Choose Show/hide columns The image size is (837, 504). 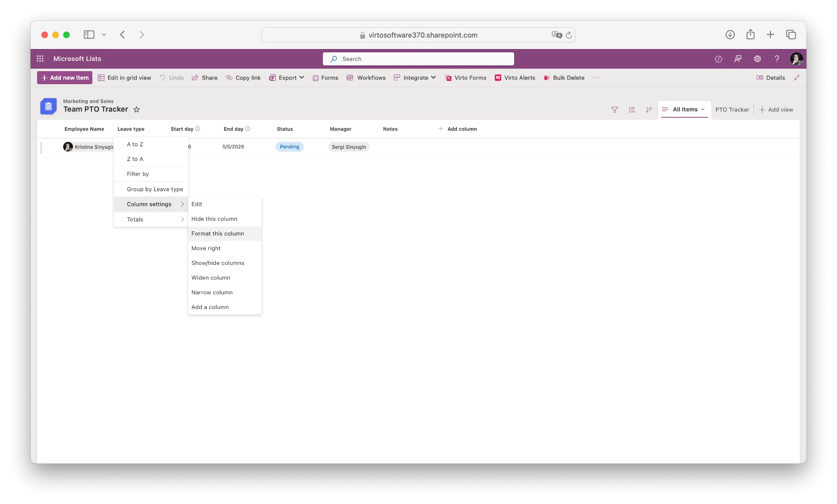tap(224, 263)
